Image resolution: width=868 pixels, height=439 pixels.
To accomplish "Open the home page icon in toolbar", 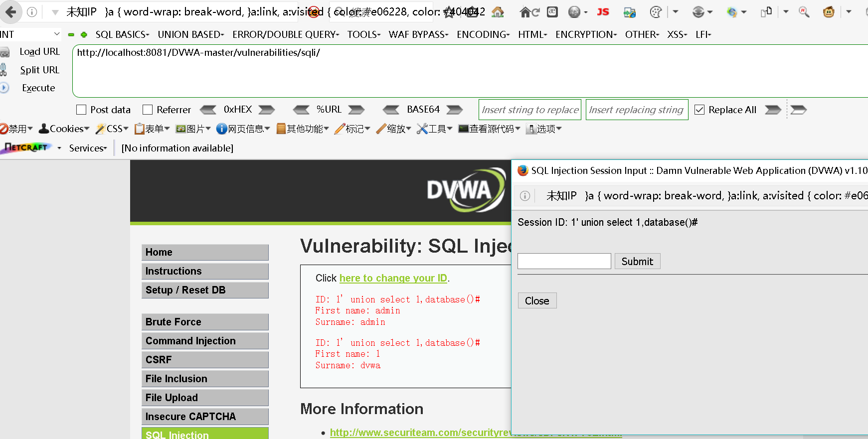I will click(x=498, y=12).
